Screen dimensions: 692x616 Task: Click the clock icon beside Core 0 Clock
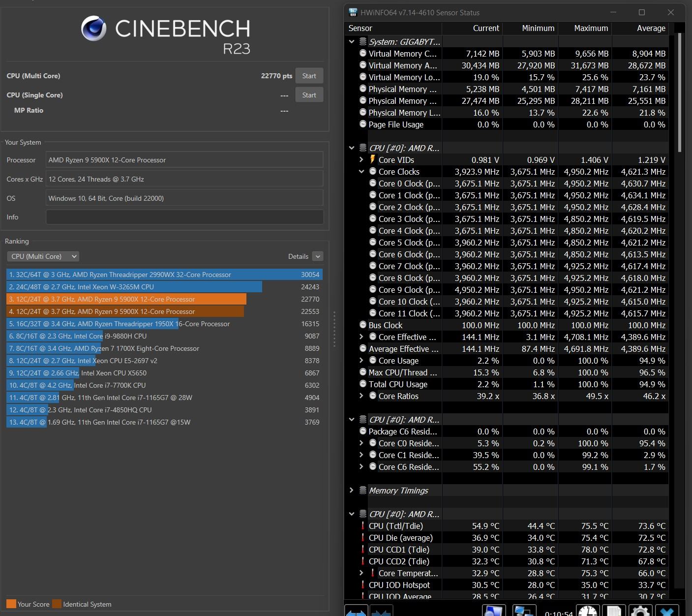373,183
